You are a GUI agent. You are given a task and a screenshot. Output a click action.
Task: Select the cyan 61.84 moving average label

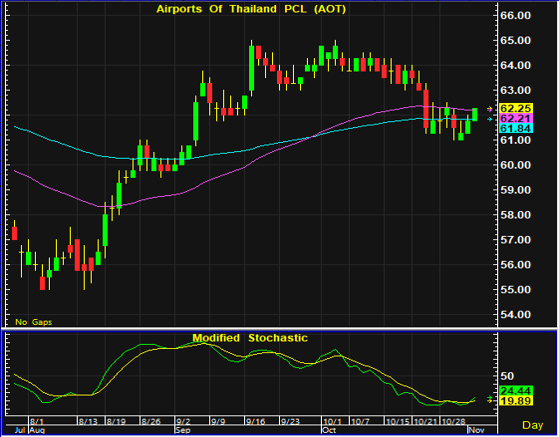pyautogui.click(x=516, y=128)
